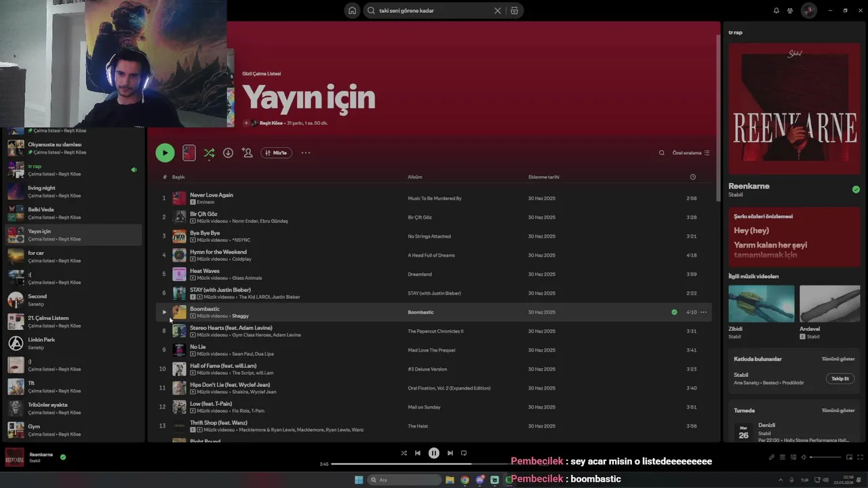Open the Zibidi music video thumbnail
The image size is (868, 488).
pyautogui.click(x=762, y=304)
